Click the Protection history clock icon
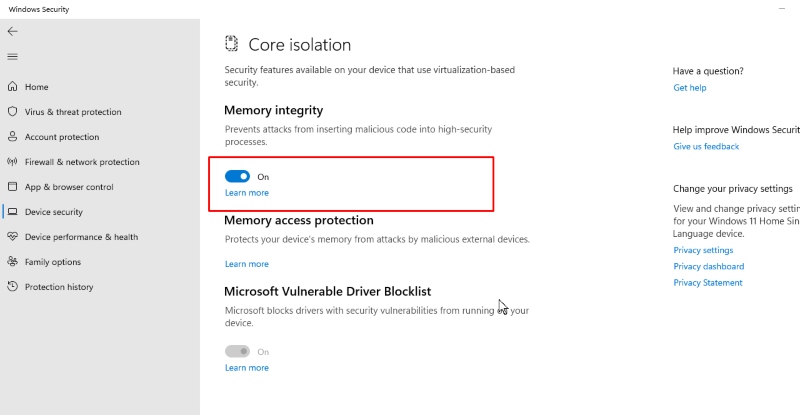 coord(12,286)
